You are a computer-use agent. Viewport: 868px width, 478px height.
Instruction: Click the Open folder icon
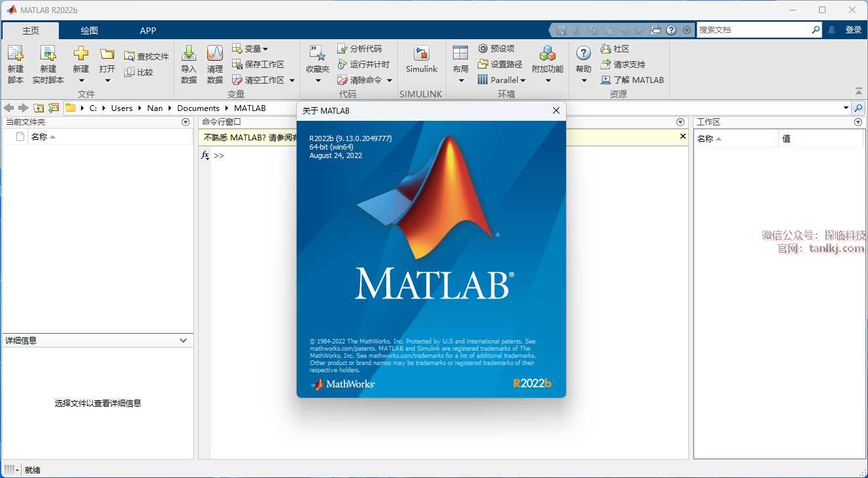click(x=107, y=54)
